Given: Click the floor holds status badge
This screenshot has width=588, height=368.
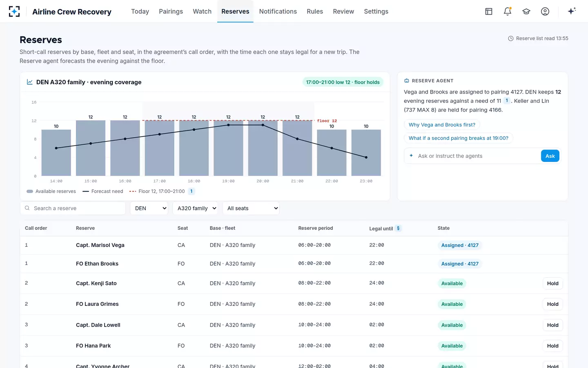Looking at the screenshot, I should click(343, 82).
